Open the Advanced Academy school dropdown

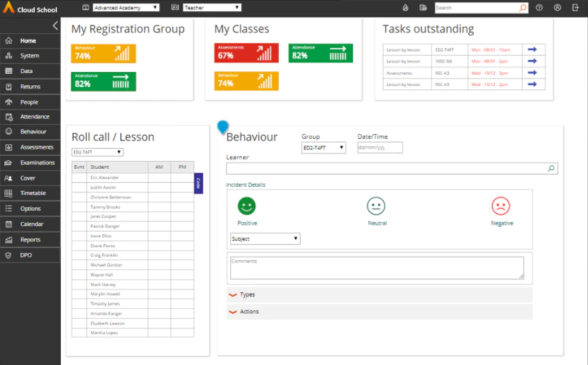tap(126, 8)
